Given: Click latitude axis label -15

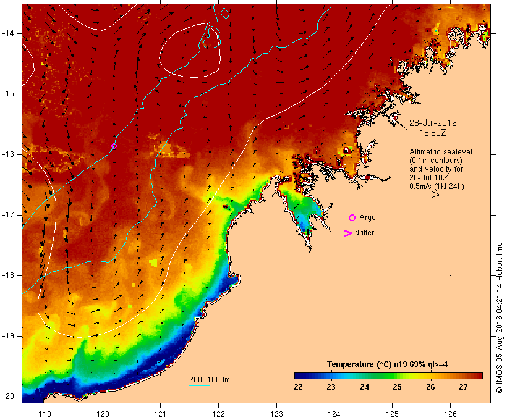Looking at the screenshot, I should pos(8,94).
